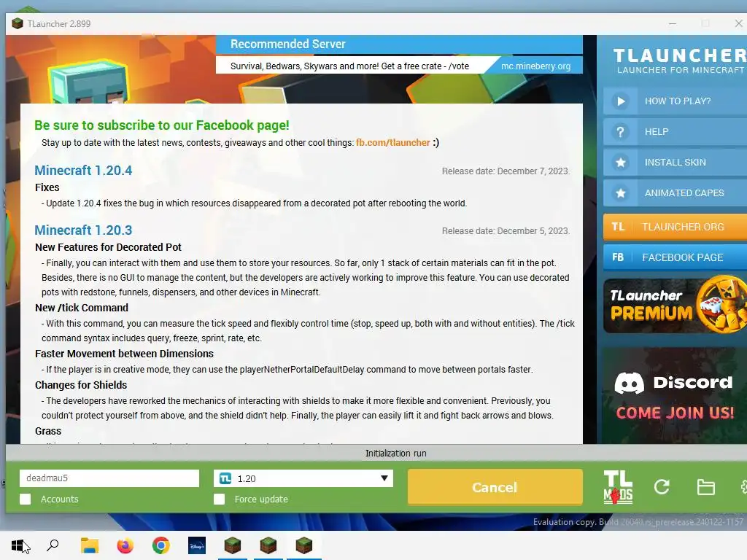The image size is (747, 560).
Task: Expand the 1.20 version dropdown arrow
Action: tap(384, 478)
